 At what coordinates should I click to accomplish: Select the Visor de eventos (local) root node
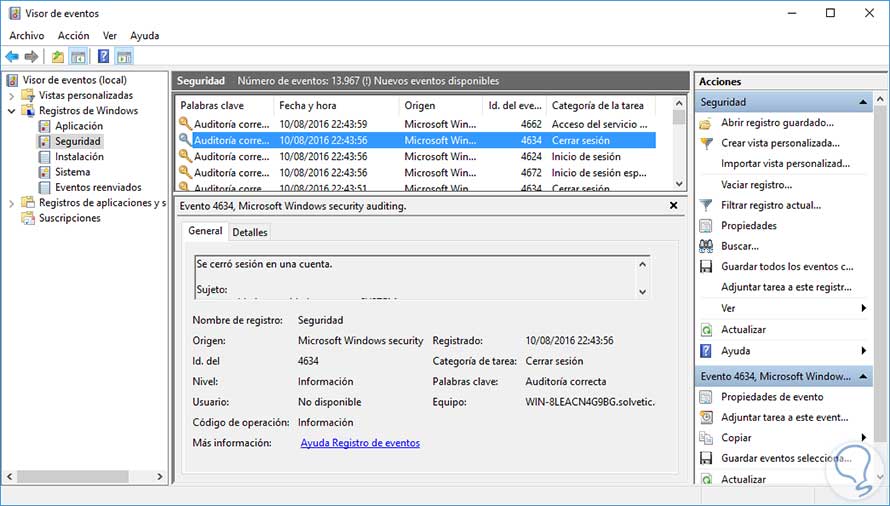pos(75,80)
